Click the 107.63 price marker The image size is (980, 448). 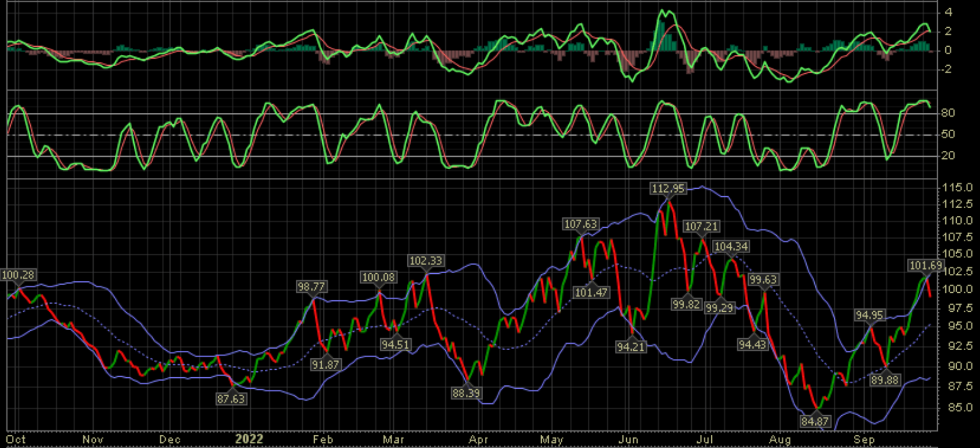point(580,223)
